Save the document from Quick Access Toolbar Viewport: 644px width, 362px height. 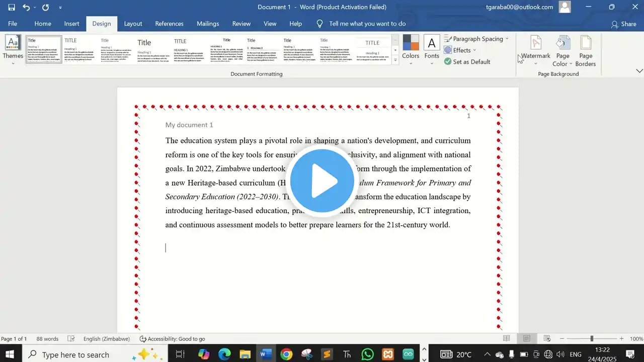(x=12, y=7)
